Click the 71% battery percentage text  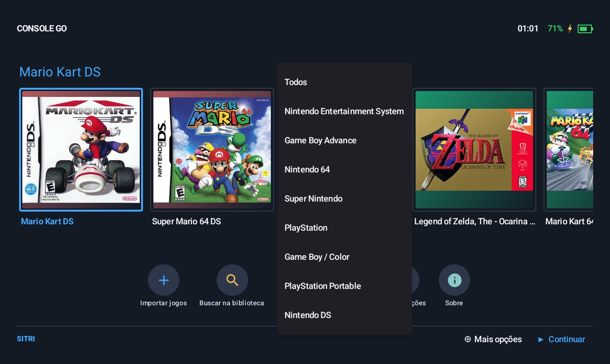click(555, 29)
